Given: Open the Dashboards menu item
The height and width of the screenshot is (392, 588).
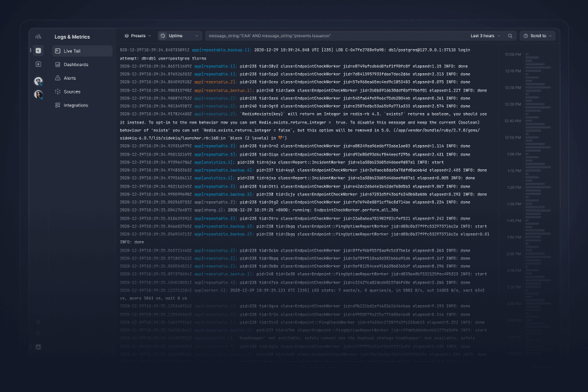Looking at the screenshot, I should pos(76,65).
